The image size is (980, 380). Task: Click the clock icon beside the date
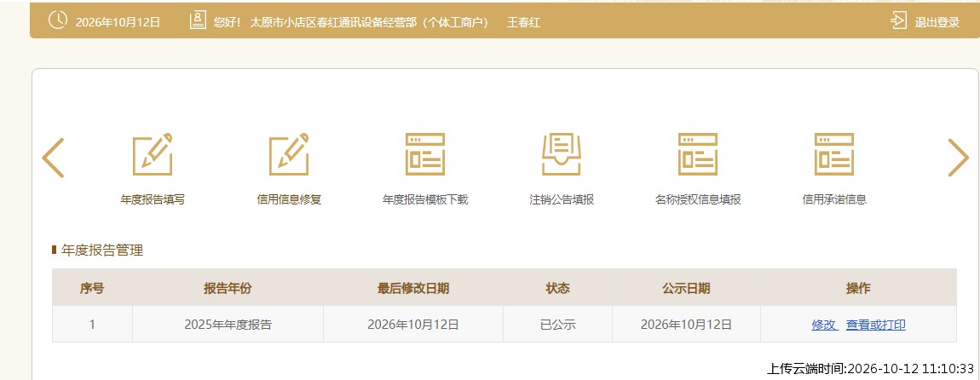tap(57, 20)
